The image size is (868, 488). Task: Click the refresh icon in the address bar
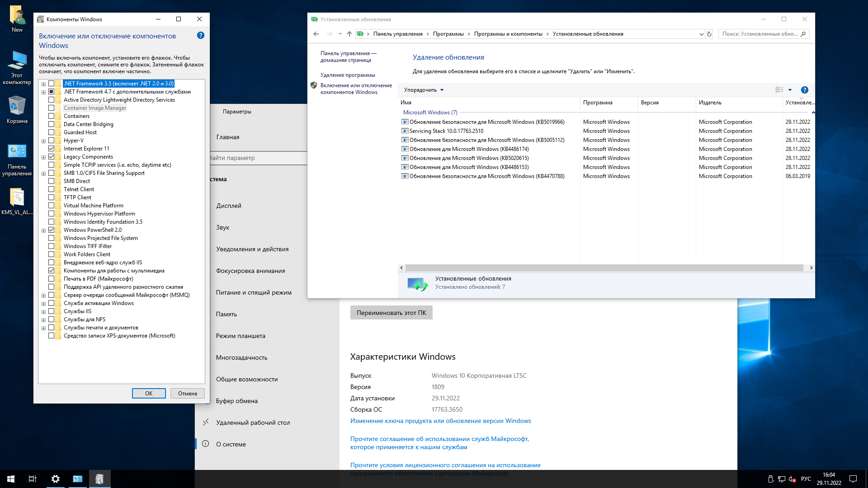tap(709, 34)
